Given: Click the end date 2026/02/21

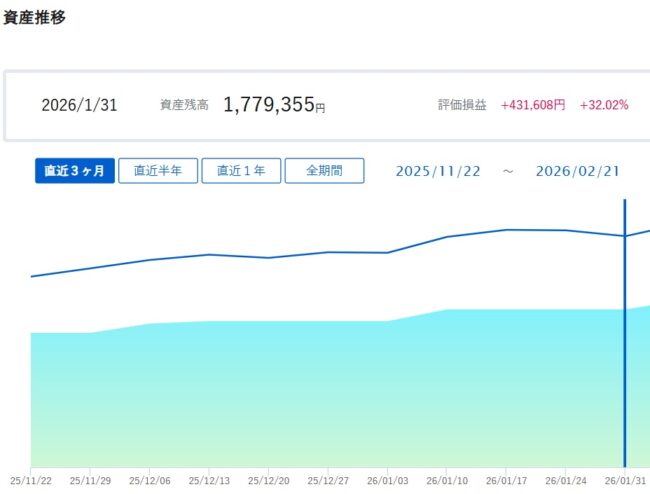Looking at the screenshot, I should 577,171.
